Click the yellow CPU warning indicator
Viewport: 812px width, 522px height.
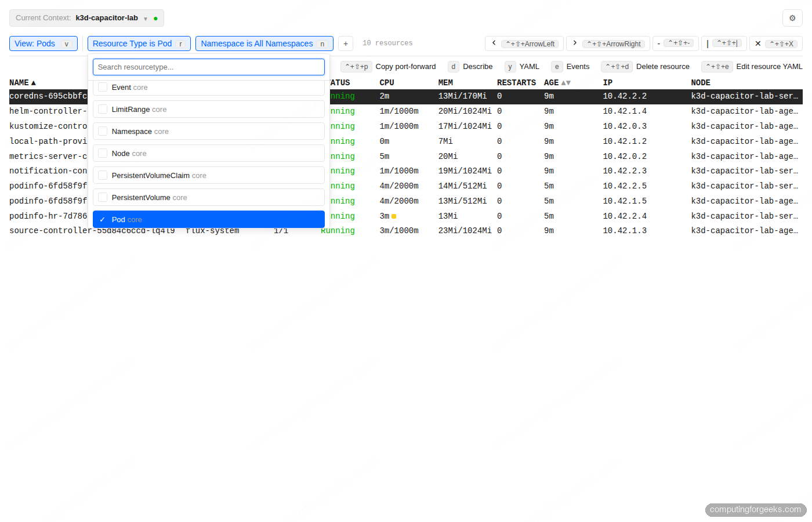click(x=394, y=216)
